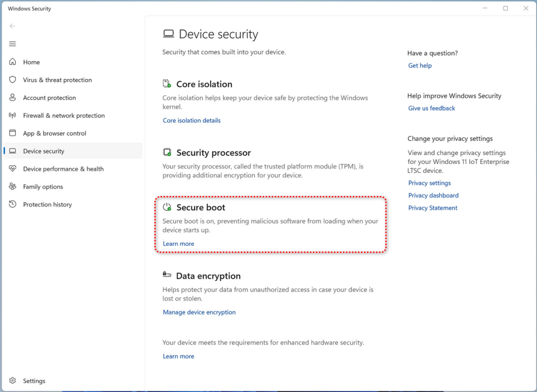Open Core isolation details link
537x392 pixels.
pos(191,121)
